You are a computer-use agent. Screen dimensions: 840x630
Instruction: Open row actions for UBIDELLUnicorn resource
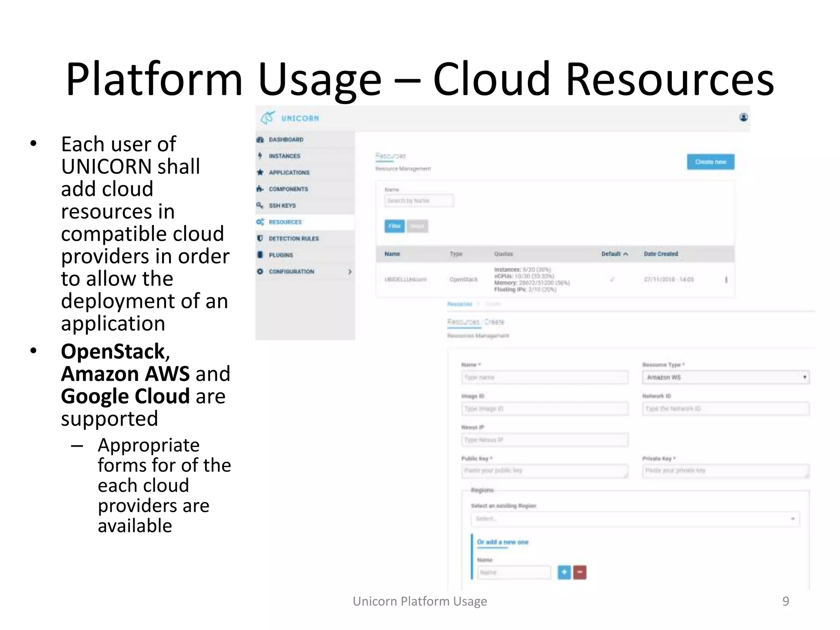726,279
